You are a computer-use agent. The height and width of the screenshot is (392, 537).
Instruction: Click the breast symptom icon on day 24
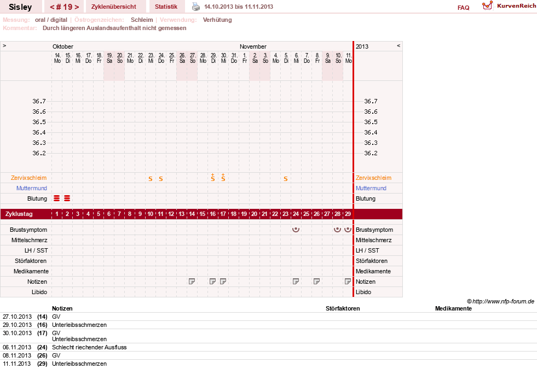tap(296, 230)
